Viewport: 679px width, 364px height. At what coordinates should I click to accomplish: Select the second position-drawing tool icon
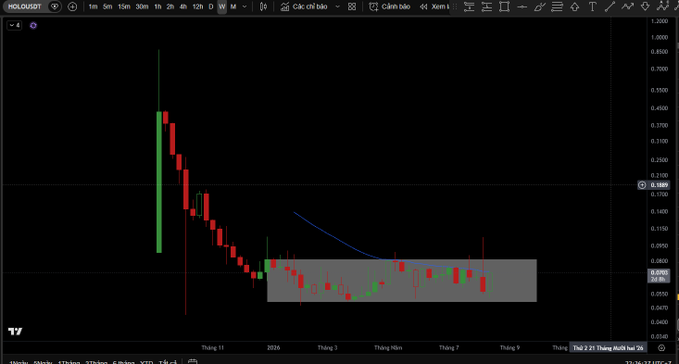coord(487,6)
